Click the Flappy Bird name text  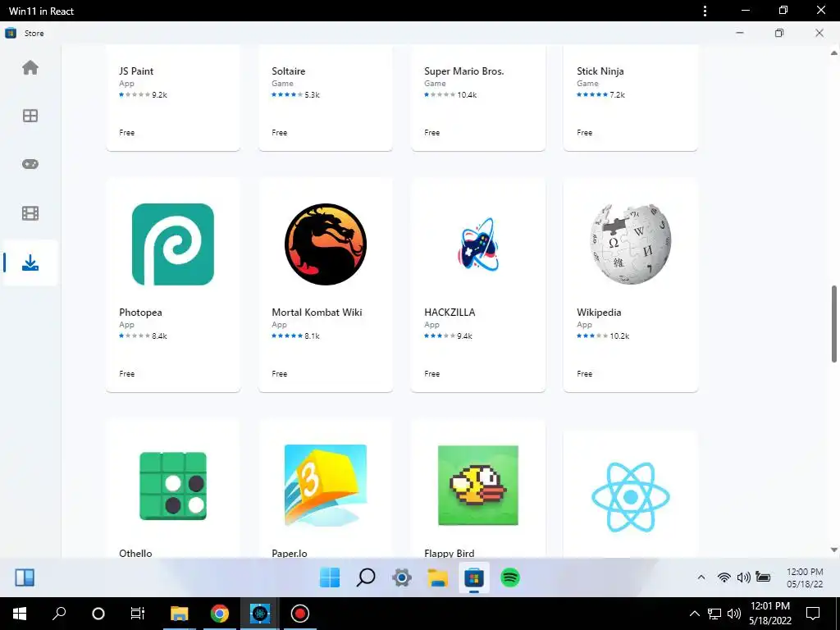click(x=449, y=554)
